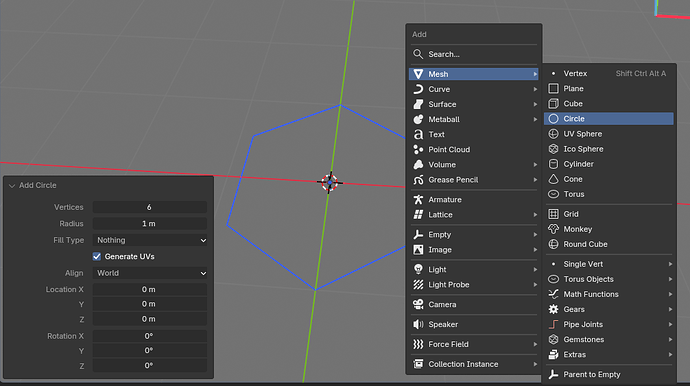The height and width of the screenshot is (386, 690).
Task: Click the Empty axes icon
Action: click(x=418, y=235)
